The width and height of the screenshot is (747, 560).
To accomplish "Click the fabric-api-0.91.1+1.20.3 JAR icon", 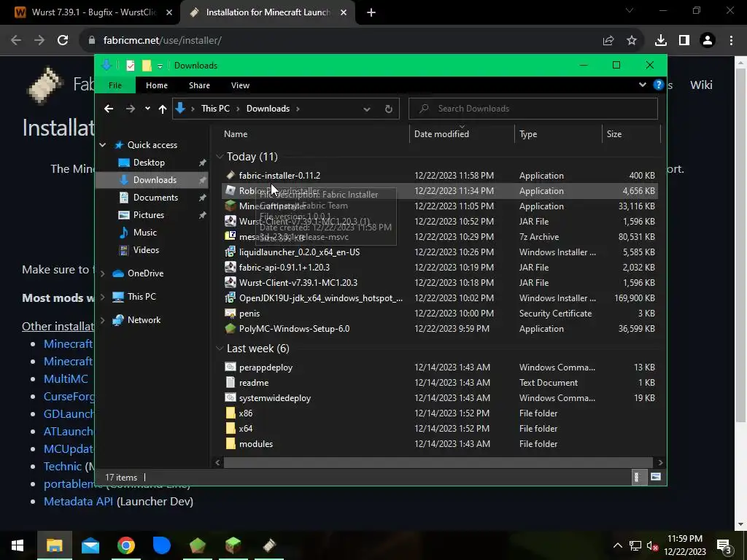I will point(231,267).
